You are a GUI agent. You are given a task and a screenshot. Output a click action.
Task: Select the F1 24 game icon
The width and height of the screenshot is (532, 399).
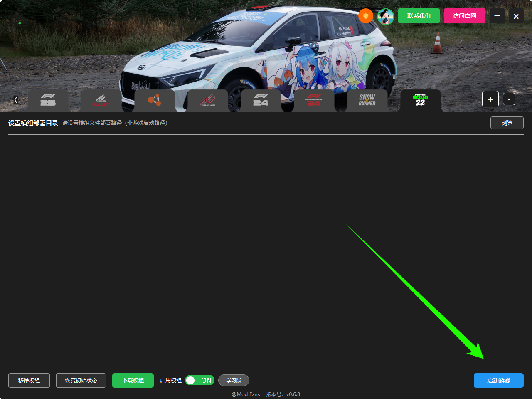coord(261,100)
